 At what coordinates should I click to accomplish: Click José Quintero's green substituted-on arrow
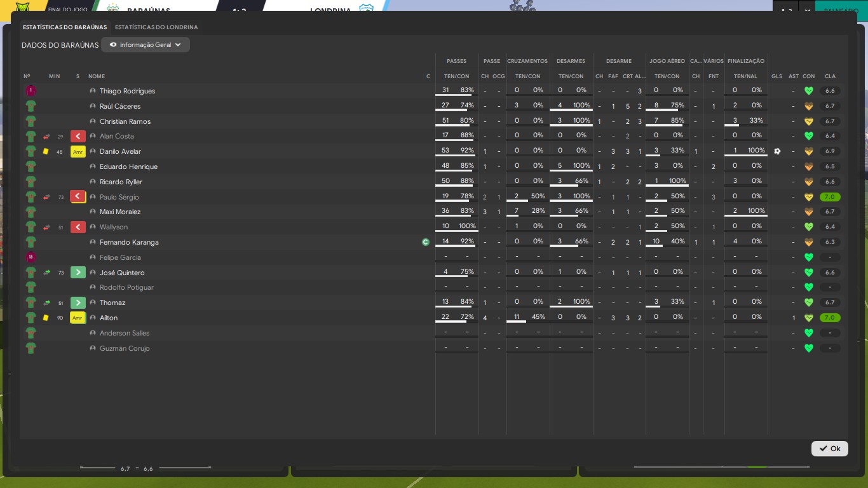(x=78, y=273)
